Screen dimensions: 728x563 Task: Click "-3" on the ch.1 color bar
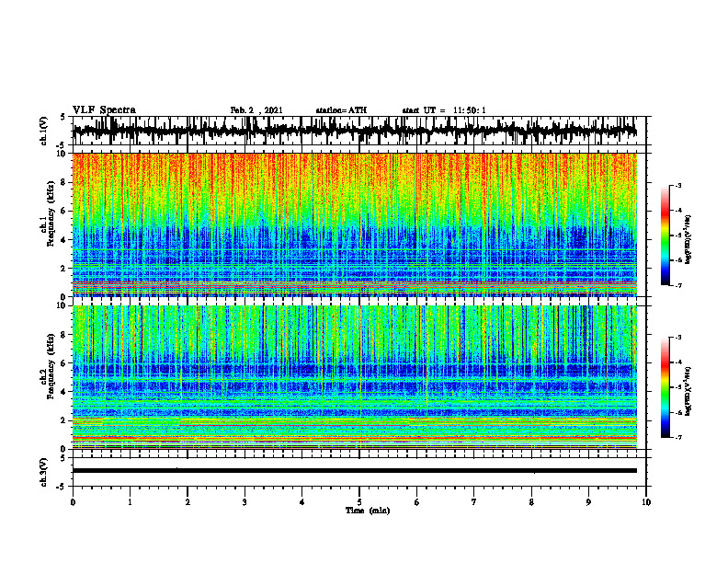click(678, 185)
